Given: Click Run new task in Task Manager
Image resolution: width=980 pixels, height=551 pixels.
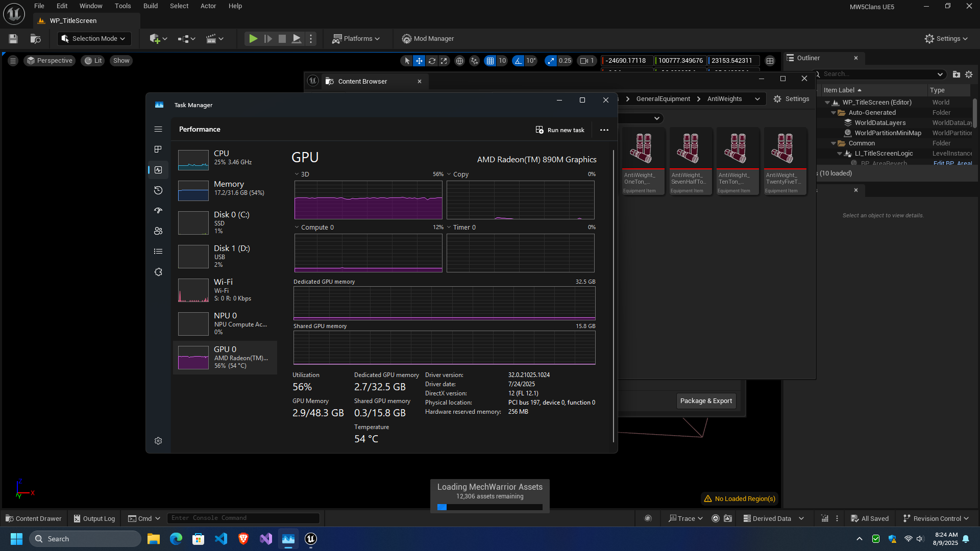Looking at the screenshot, I should 560,130.
